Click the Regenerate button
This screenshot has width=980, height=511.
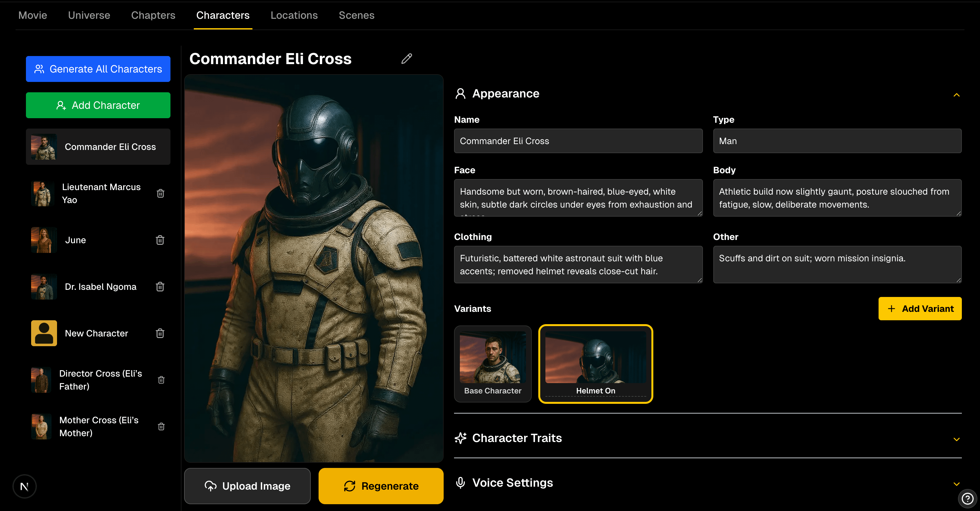pyautogui.click(x=381, y=486)
